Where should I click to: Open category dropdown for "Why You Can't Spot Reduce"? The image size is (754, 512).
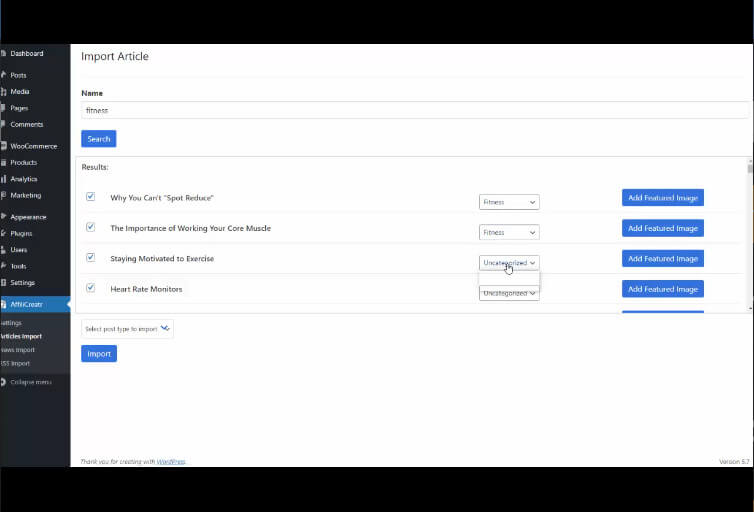[509, 202]
